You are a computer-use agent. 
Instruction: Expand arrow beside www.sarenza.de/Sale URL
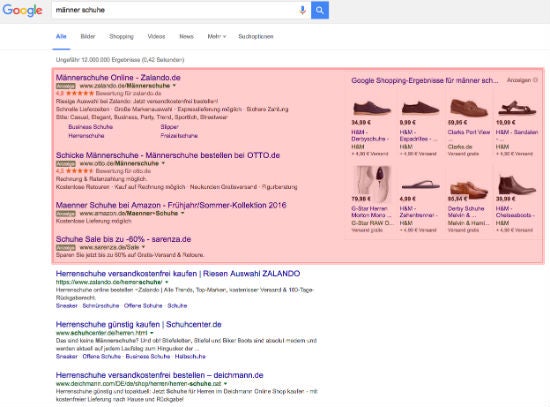coord(143,247)
